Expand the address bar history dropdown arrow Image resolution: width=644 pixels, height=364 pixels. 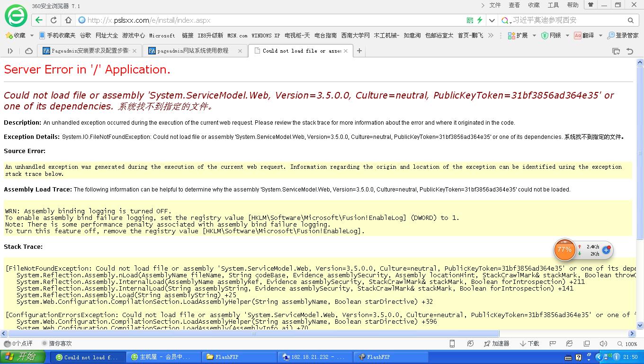(x=492, y=20)
